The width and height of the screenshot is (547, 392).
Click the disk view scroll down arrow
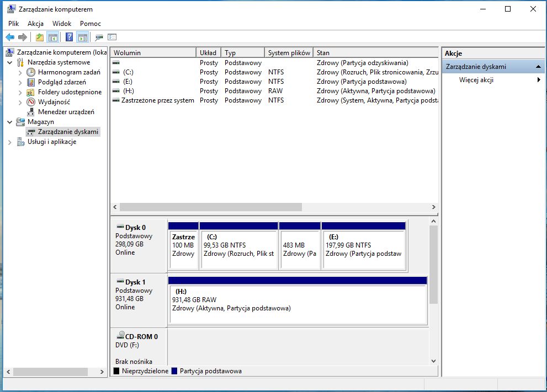[x=433, y=361]
